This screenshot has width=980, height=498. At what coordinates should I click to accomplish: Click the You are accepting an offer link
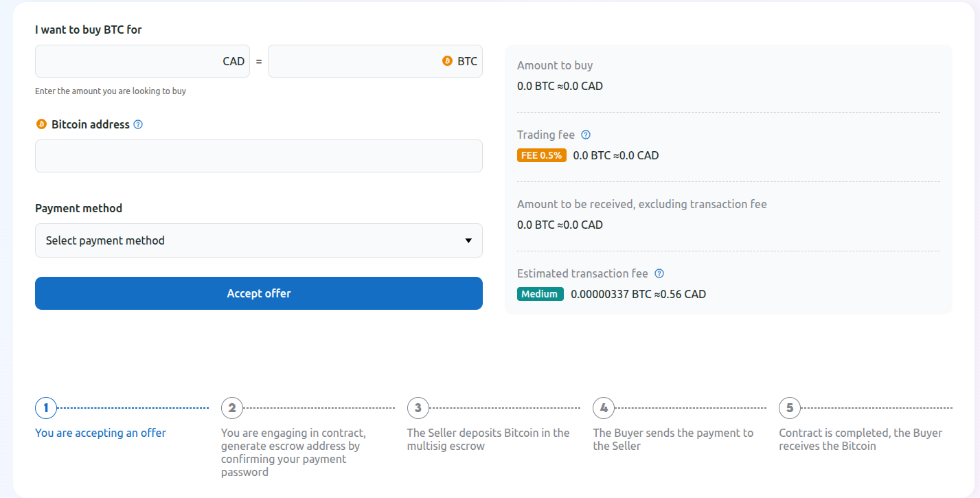100,433
